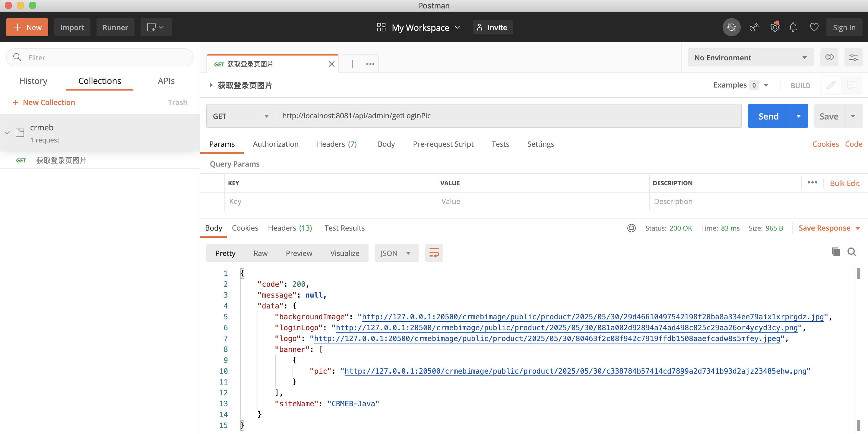Toggle line wrap in response
Image resolution: width=868 pixels, height=434 pixels.
point(434,253)
